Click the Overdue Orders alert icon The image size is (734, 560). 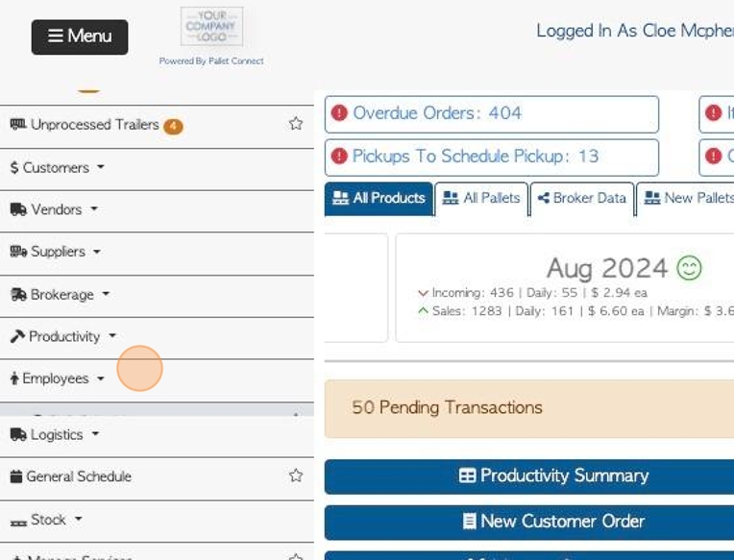click(x=339, y=113)
